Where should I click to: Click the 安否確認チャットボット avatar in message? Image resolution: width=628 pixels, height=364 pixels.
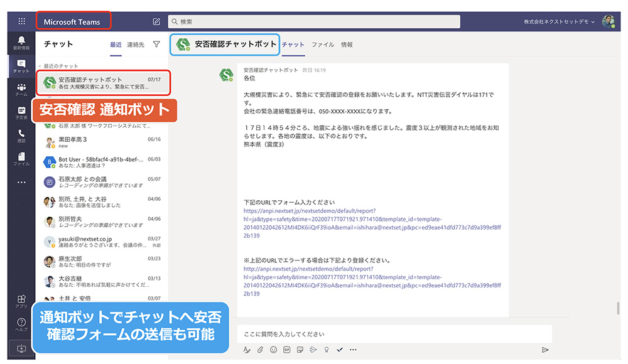point(226,75)
